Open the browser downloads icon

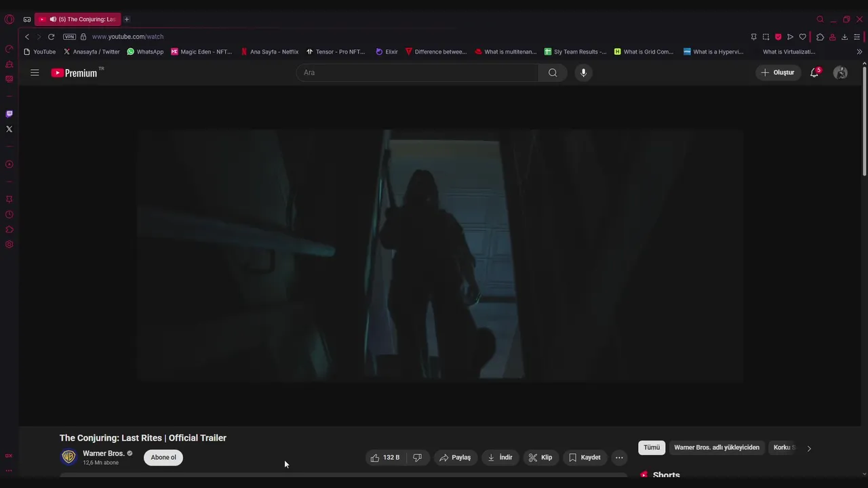tap(844, 37)
